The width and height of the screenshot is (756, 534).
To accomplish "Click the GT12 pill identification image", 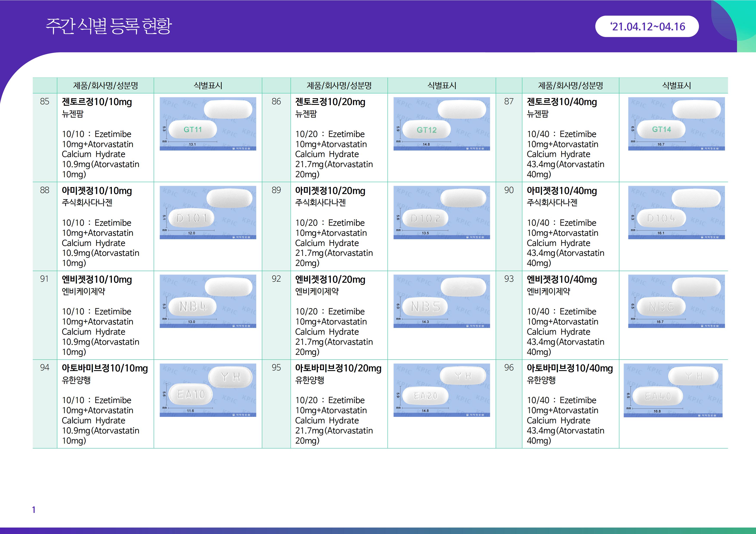I will (x=442, y=124).
